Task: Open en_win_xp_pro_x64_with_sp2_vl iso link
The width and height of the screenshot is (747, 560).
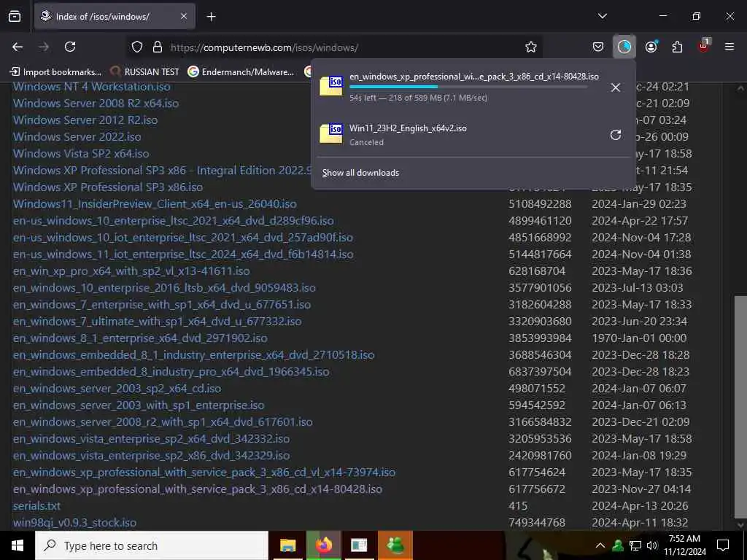Action: click(131, 271)
